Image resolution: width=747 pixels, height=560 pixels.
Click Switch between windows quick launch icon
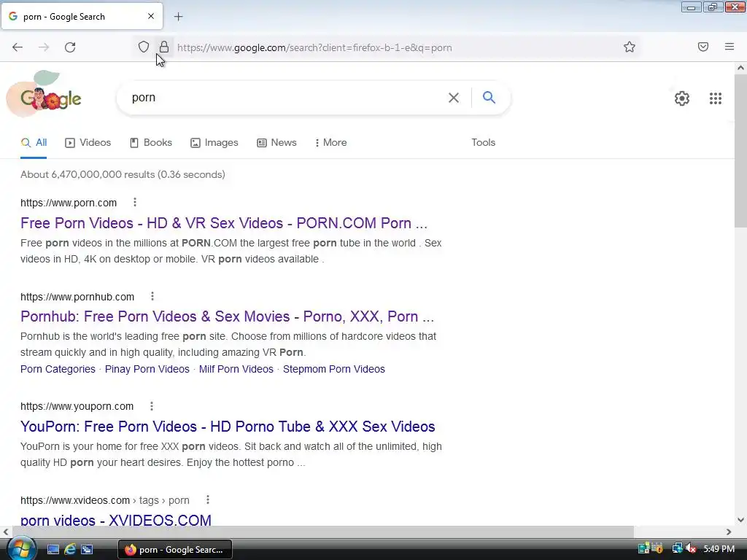[87, 550]
